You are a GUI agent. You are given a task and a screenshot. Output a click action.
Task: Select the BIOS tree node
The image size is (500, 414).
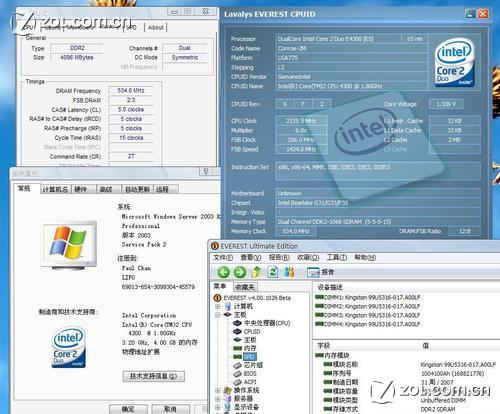tap(250, 373)
